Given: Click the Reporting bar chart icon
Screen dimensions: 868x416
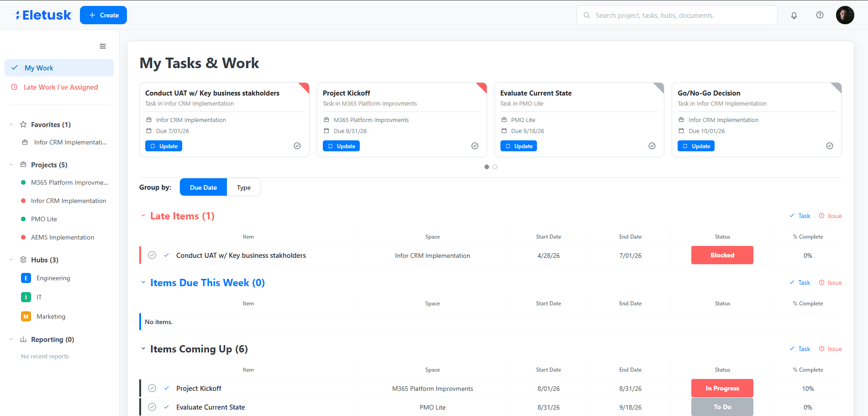Looking at the screenshot, I should coord(23,339).
